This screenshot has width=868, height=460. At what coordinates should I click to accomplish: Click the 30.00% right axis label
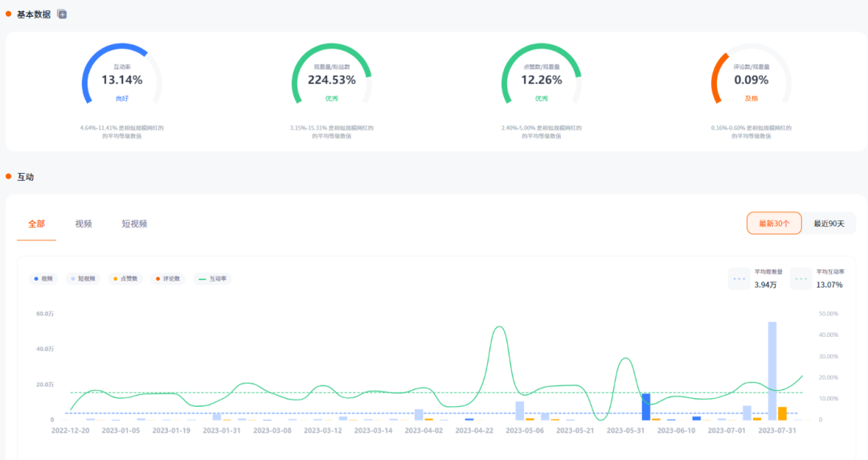click(x=828, y=356)
